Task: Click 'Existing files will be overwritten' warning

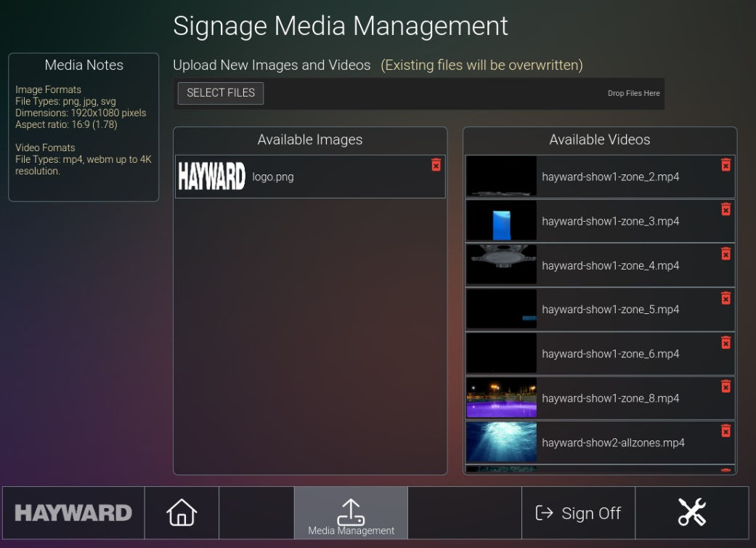Action: (481, 65)
